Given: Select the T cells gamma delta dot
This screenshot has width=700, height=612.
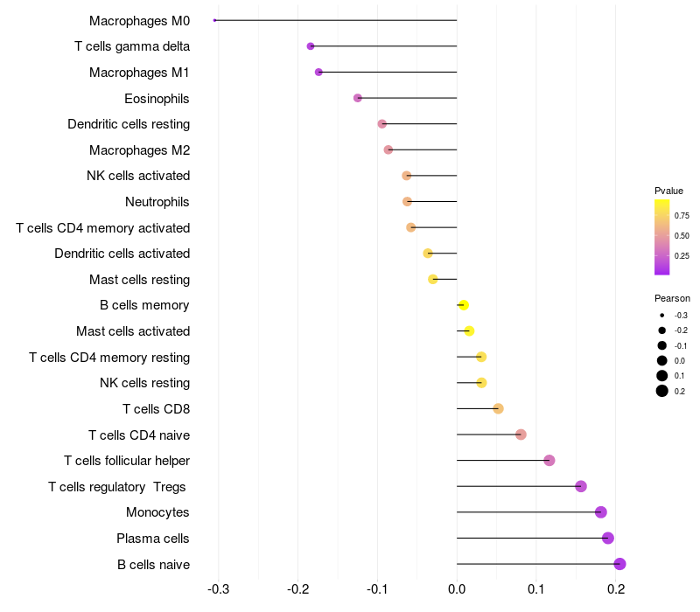Looking at the screenshot, I should (311, 46).
